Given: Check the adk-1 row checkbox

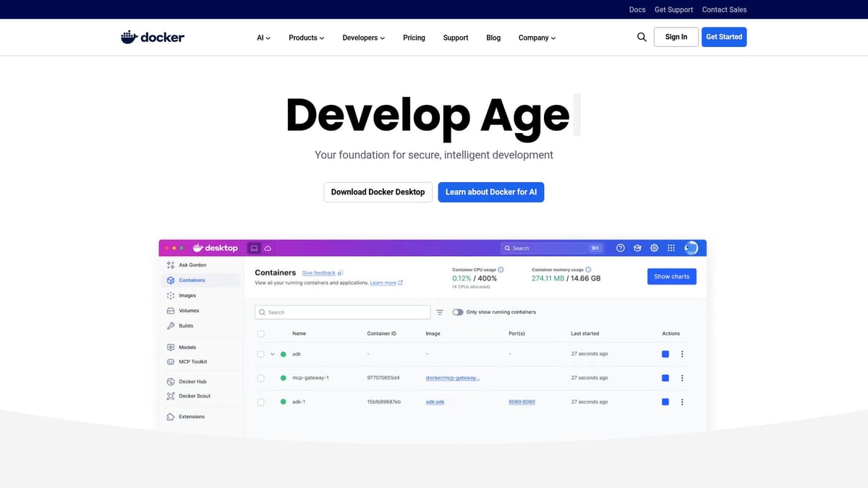Looking at the screenshot, I should (x=261, y=402).
